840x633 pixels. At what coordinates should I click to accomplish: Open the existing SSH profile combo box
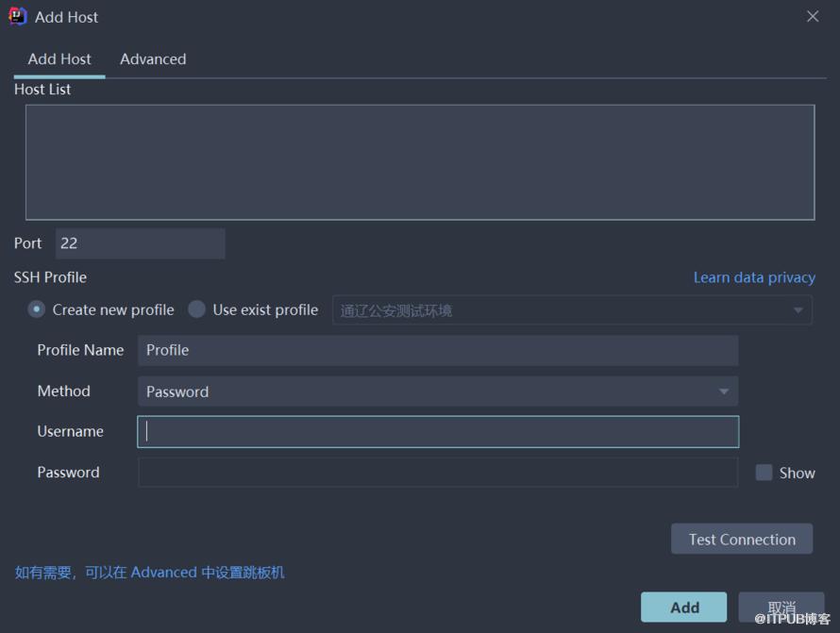(x=572, y=310)
